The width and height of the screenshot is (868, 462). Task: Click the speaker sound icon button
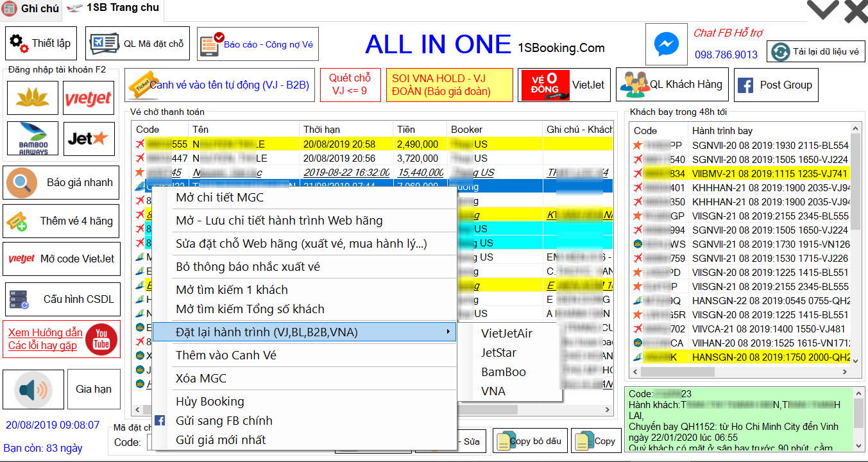point(33,389)
